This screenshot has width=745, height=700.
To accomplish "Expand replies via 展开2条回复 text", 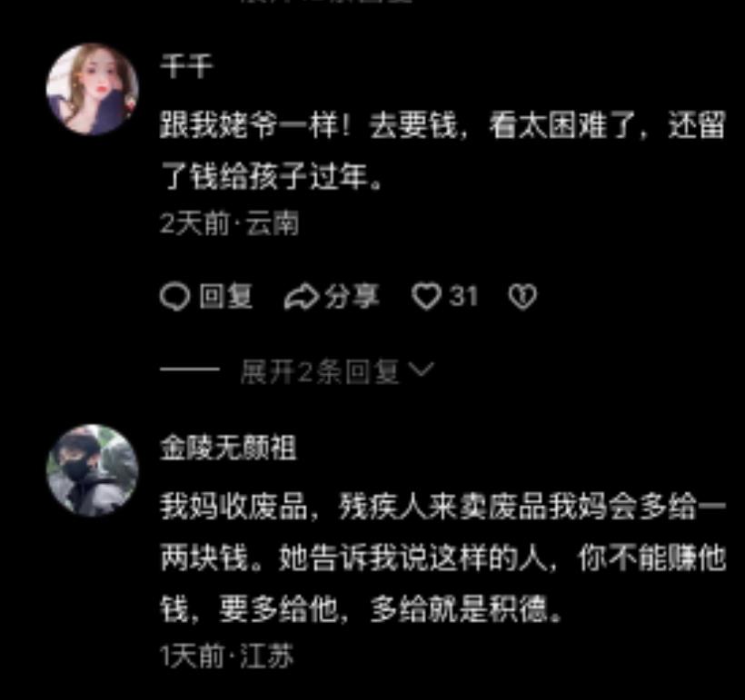I will (x=319, y=371).
